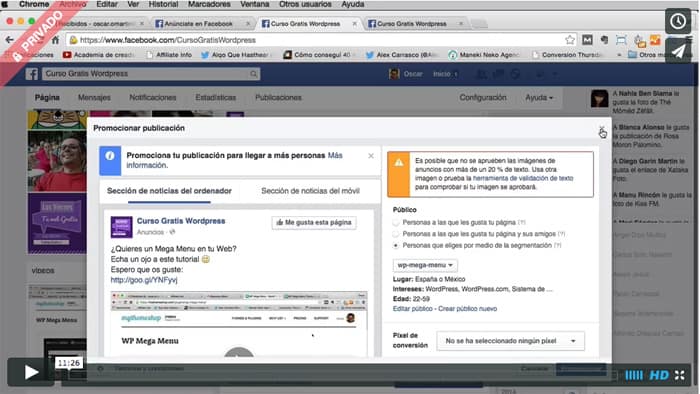This screenshot has width=700, height=394.
Task: Open the Píxel de conversión dropdown
Action: (x=510, y=341)
